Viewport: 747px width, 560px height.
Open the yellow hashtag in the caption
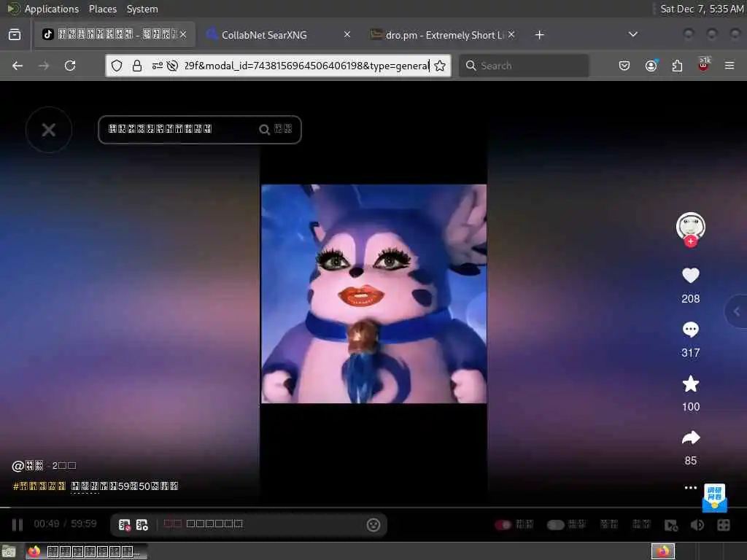click(39, 486)
